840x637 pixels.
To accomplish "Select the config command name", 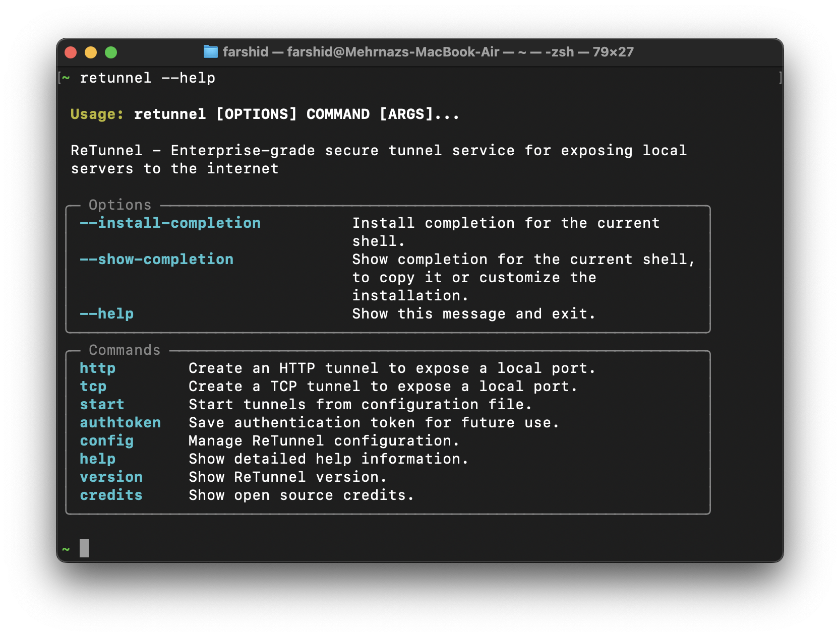I will click(106, 440).
